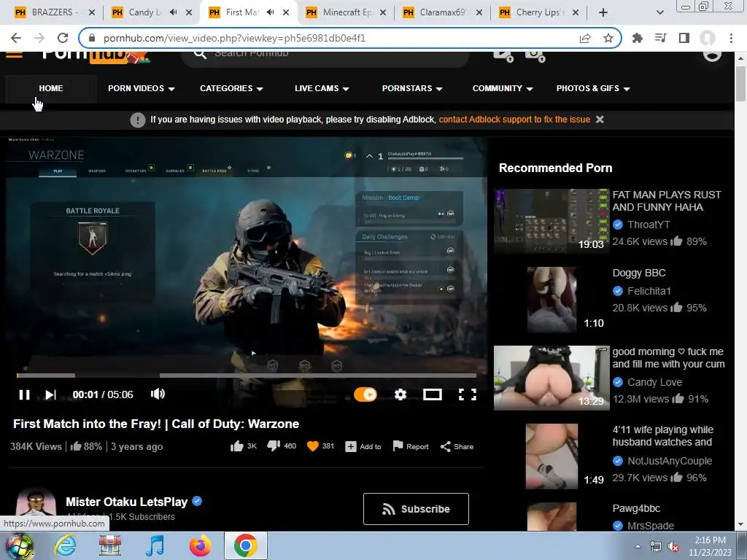Close the BRAZZERS tab
The image size is (747, 560).
(x=92, y=13)
